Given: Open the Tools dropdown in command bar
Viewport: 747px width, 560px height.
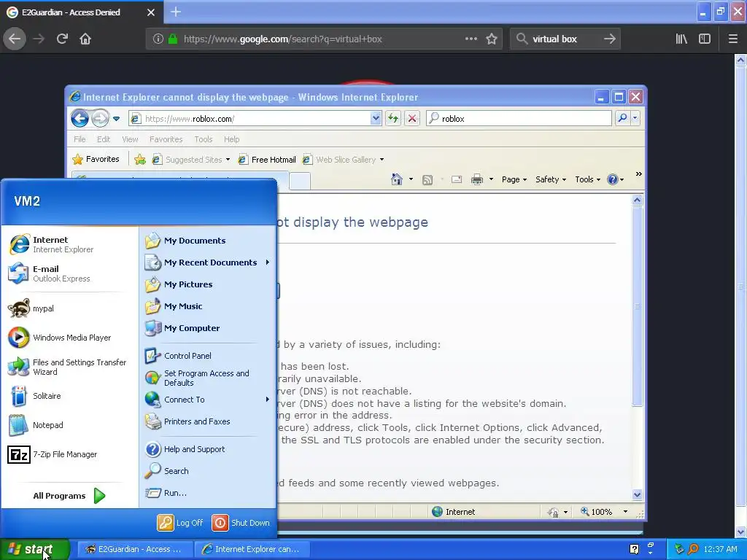Looking at the screenshot, I should pyautogui.click(x=587, y=179).
